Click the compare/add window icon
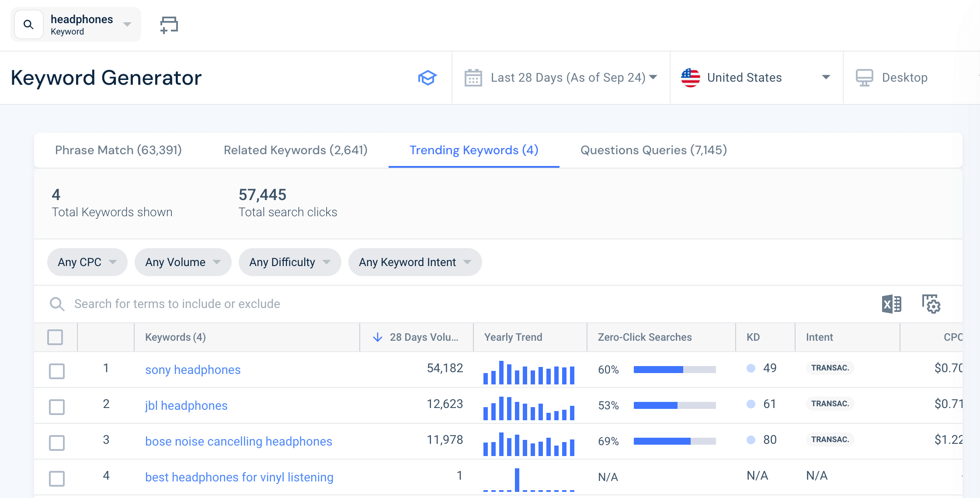980x498 pixels. (x=169, y=25)
